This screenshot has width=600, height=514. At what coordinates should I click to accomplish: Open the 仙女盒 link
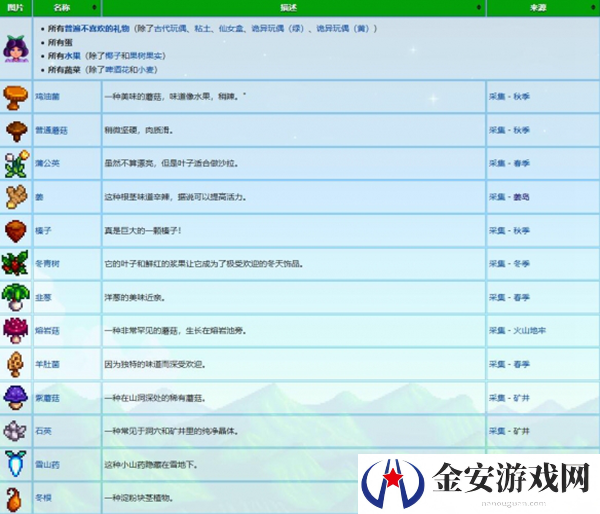(231, 29)
